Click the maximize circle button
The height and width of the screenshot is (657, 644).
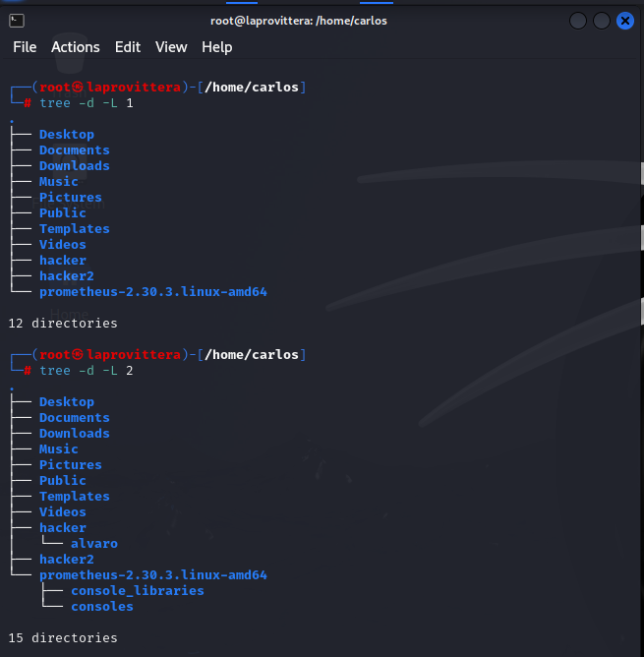(x=602, y=21)
